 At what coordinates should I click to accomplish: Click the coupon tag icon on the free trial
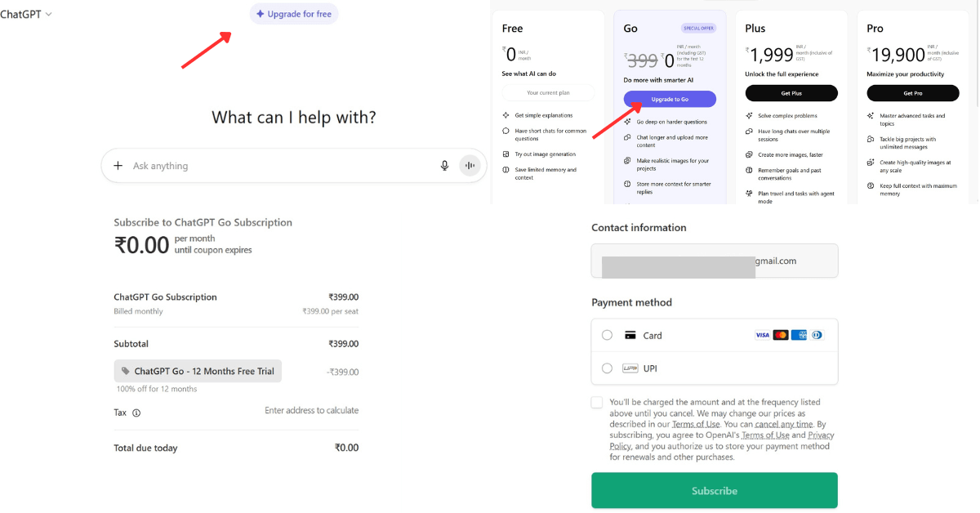click(125, 370)
